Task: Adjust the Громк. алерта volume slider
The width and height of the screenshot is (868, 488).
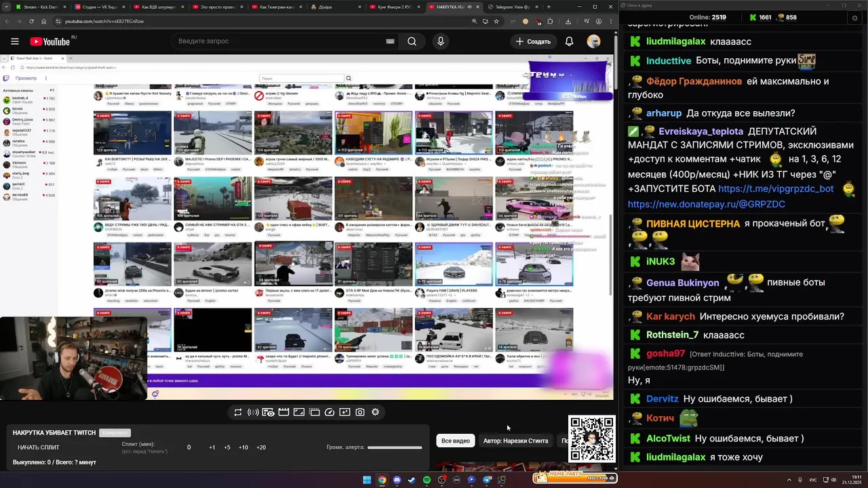Action: coord(395,447)
